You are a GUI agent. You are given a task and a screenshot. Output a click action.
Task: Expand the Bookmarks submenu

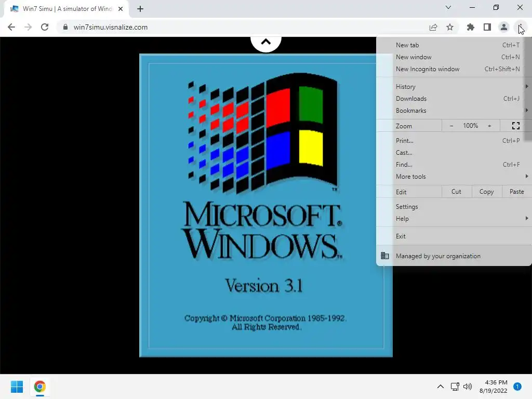coord(454,111)
